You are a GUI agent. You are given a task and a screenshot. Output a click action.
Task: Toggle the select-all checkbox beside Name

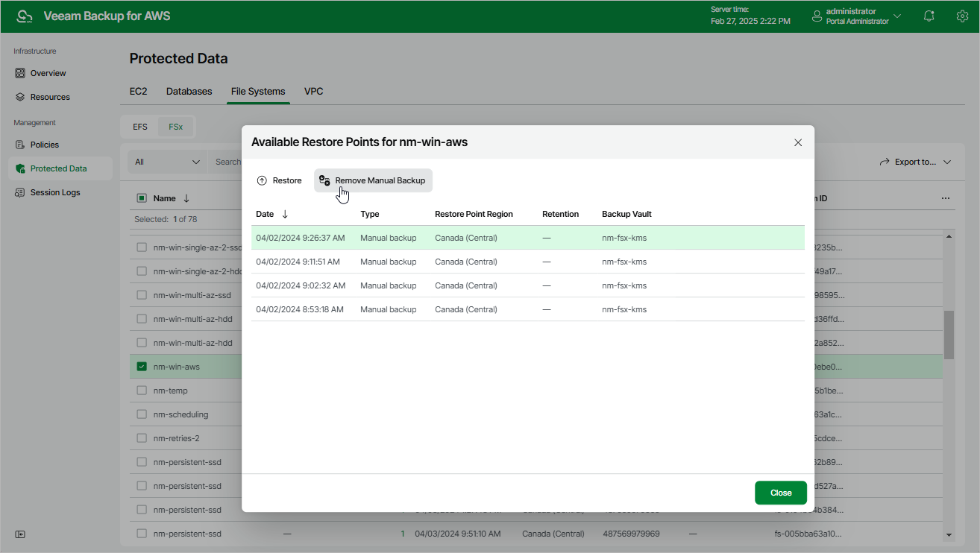[x=141, y=197]
